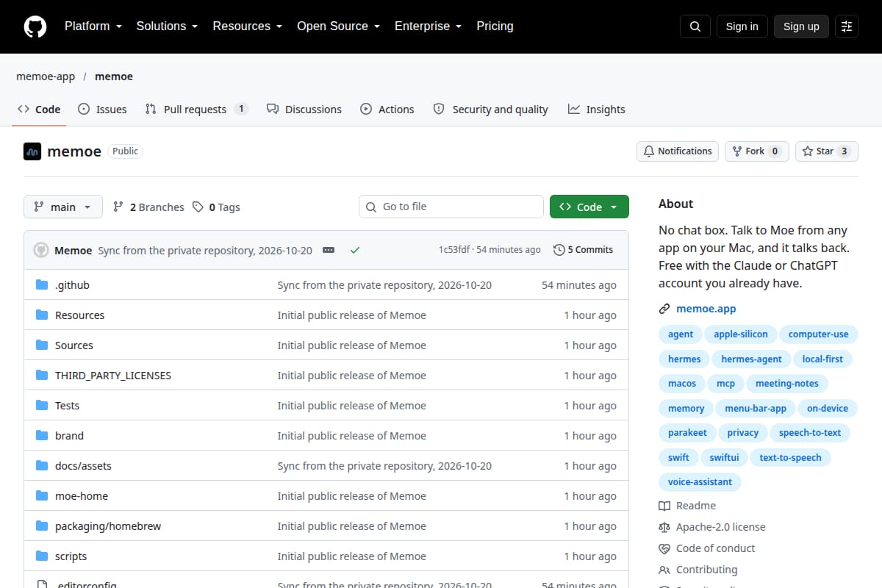This screenshot has height=588, width=882.
Task: Switch to the Issues tab
Action: 102,110
